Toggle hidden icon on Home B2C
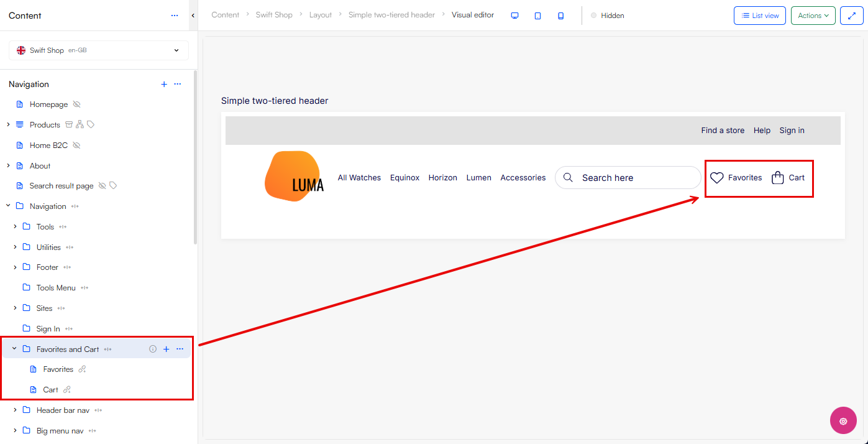The width and height of the screenshot is (868, 444). (76, 145)
